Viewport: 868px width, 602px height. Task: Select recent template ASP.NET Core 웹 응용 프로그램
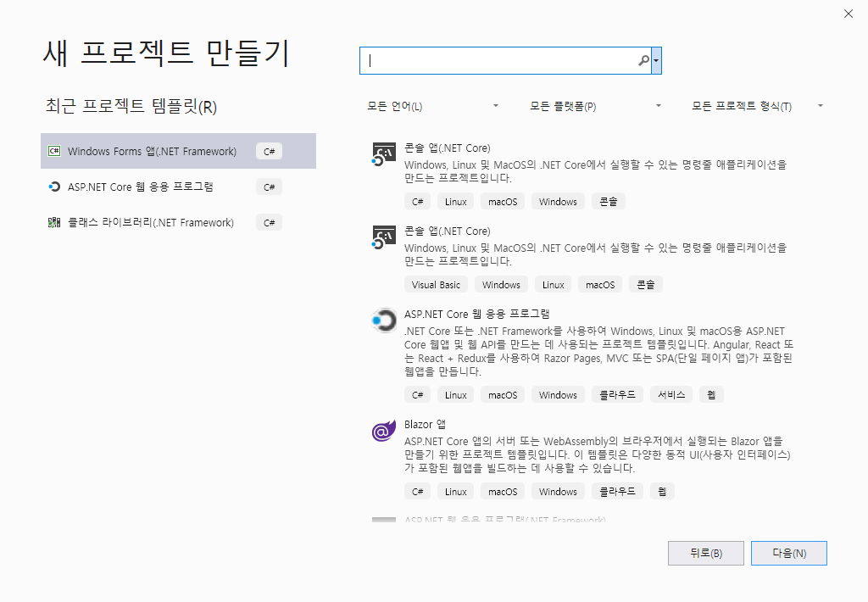pos(178,187)
